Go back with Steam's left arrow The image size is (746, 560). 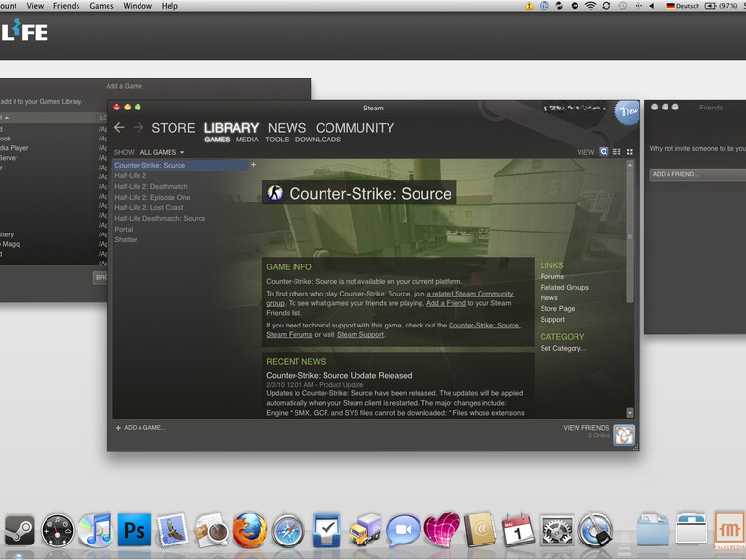point(119,127)
